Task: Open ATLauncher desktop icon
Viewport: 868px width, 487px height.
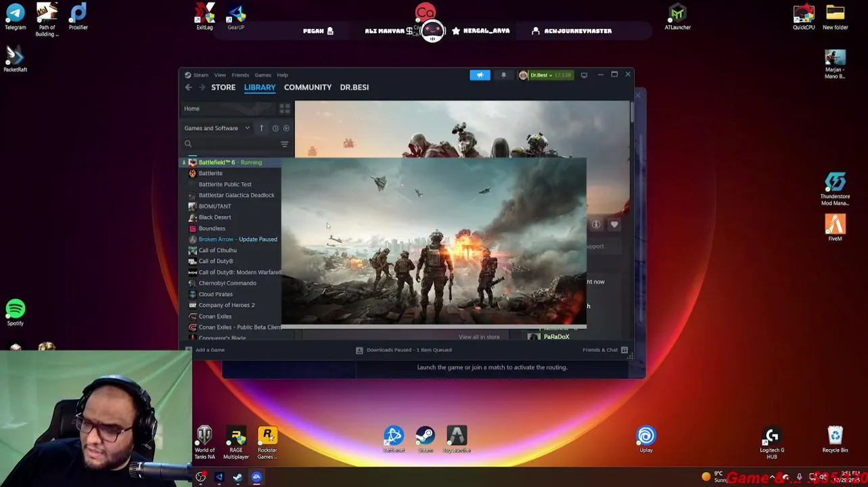Action: [x=677, y=17]
